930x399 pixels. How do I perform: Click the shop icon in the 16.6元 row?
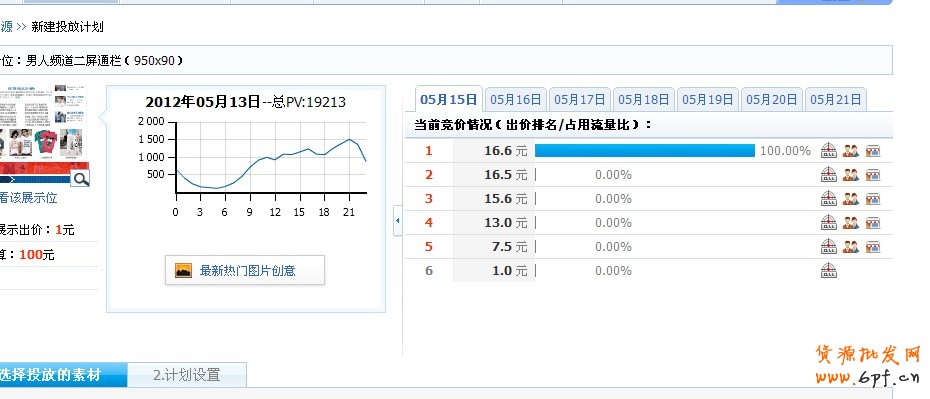(872, 151)
